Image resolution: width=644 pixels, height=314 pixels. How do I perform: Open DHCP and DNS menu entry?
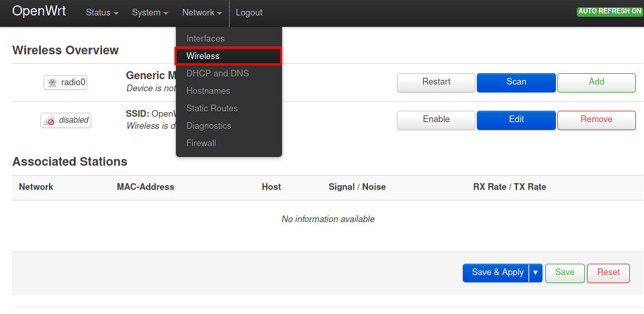218,73
